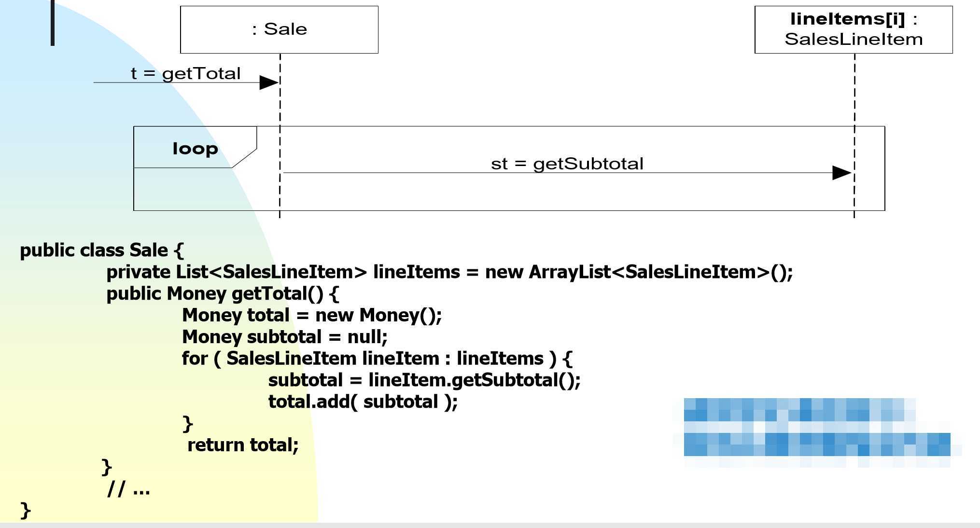The width and height of the screenshot is (980, 528).
Task: Select the 'loop' frame label tab
Action: point(195,148)
